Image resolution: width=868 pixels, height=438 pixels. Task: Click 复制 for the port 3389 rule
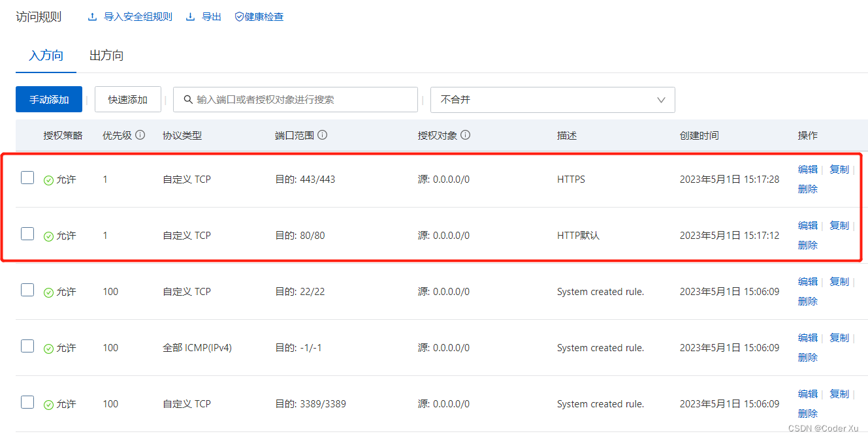point(839,394)
